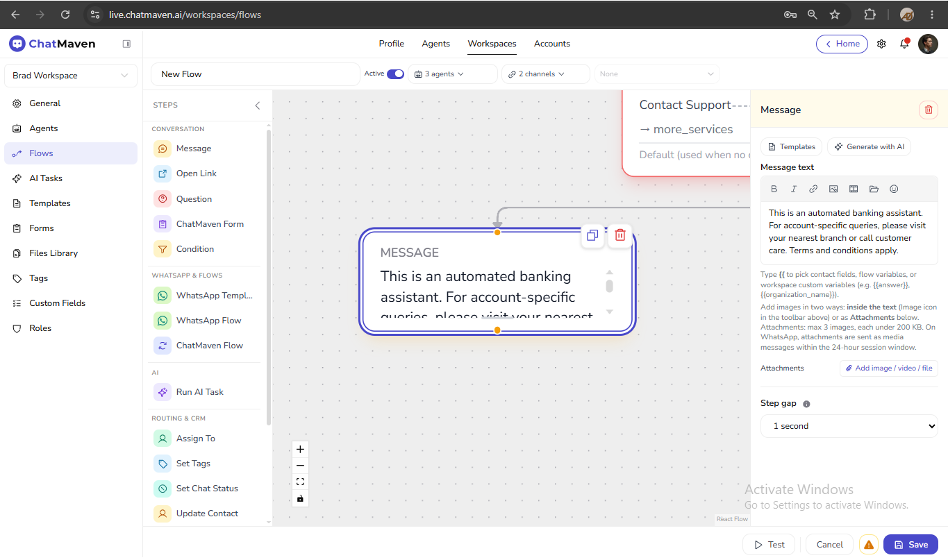Zoom out on the flow canvas
The height and width of the screenshot is (560, 948).
click(300, 466)
